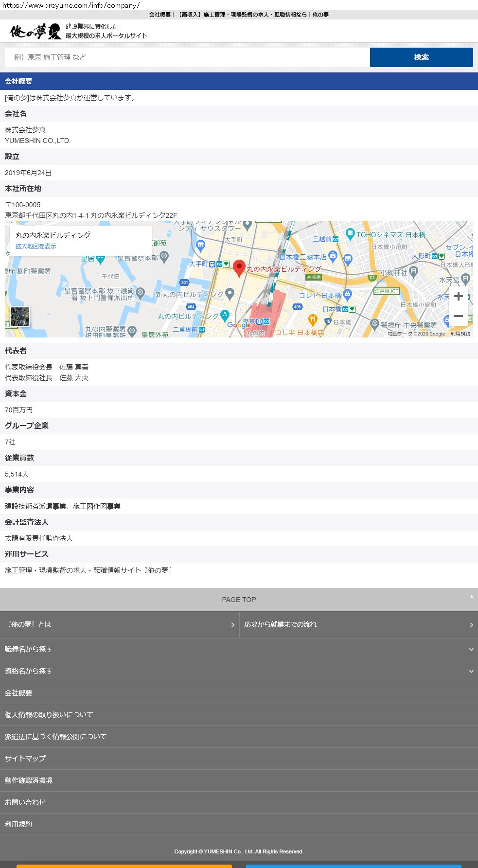The width and height of the screenshot is (478, 868).
Task: Open 応募から就業までの流れ page
Action: coord(358,624)
